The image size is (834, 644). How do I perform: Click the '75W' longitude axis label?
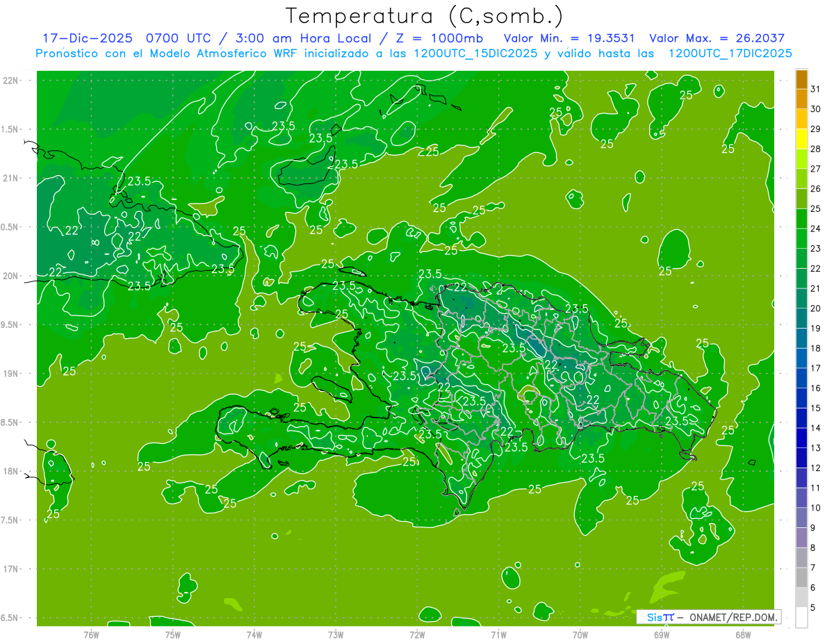pos(173,634)
